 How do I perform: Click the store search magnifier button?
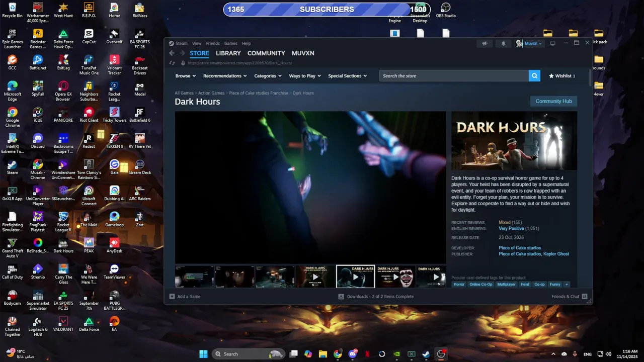click(x=534, y=76)
